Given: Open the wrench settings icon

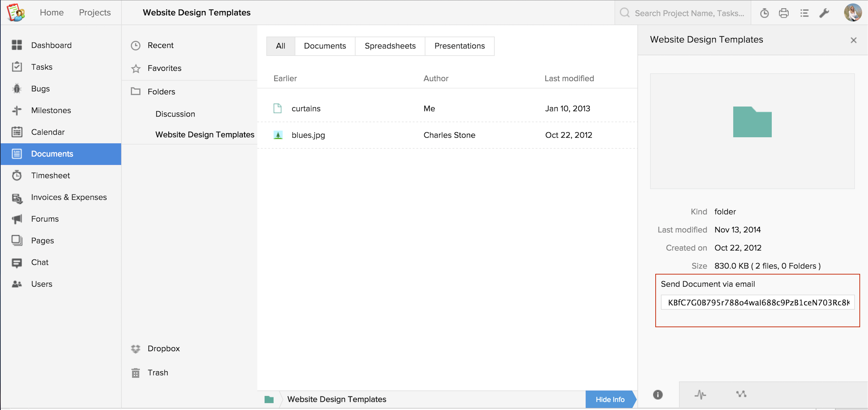Looking at the screenshot, I should pyautogui.click(x=824, y=13).
